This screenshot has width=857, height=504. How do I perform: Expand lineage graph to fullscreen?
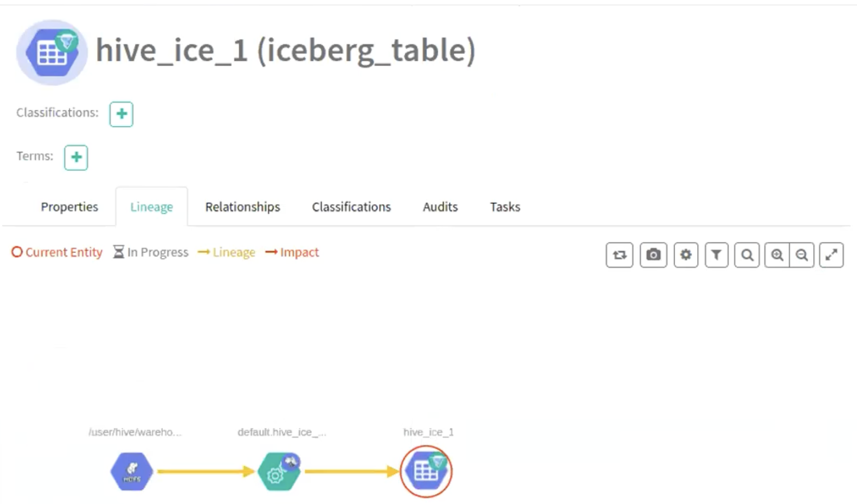pos(831,255)
